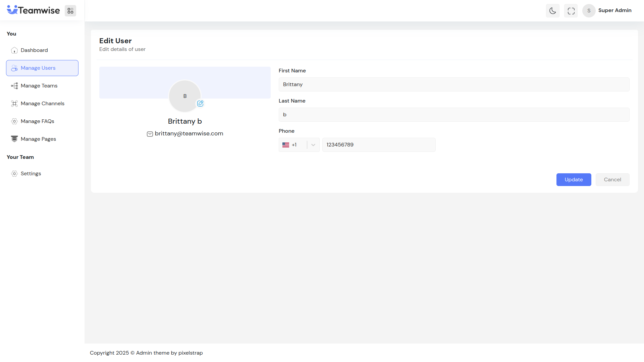Open Manage Users menu item
The image size is (644, 362).
(x=38, y=68)
